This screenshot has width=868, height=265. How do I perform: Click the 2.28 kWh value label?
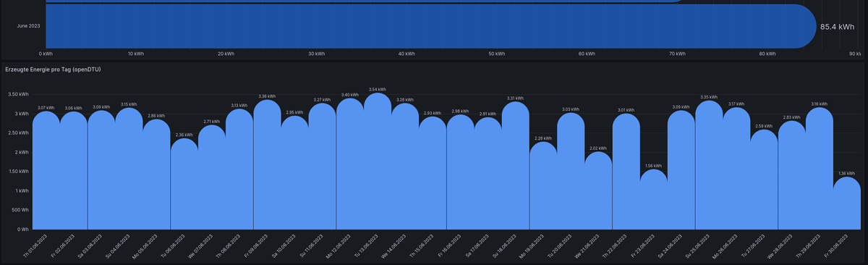point(543,138)
